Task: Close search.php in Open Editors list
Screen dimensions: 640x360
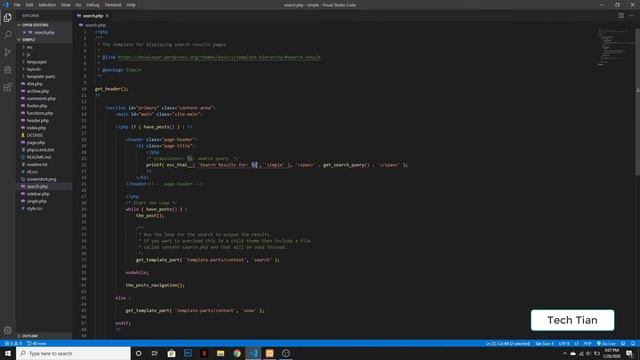Action: click(24, 32)
